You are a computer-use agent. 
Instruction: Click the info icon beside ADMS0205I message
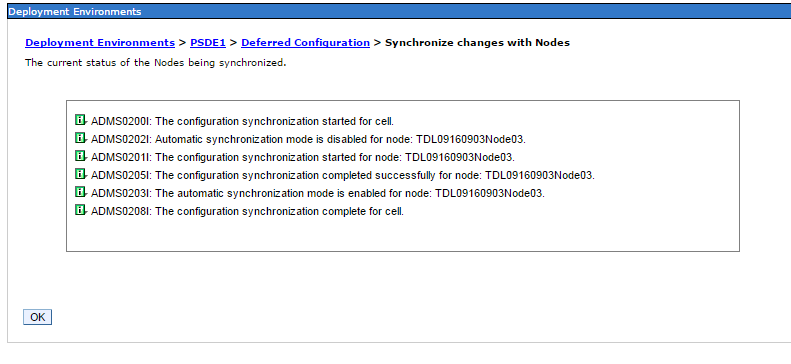(80, 174)
